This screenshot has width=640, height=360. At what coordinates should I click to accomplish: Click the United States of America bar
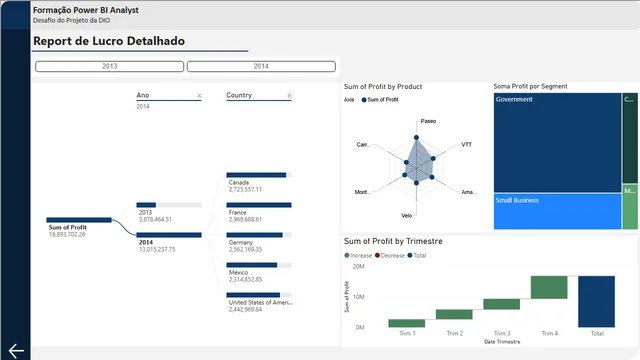(259, 295)
